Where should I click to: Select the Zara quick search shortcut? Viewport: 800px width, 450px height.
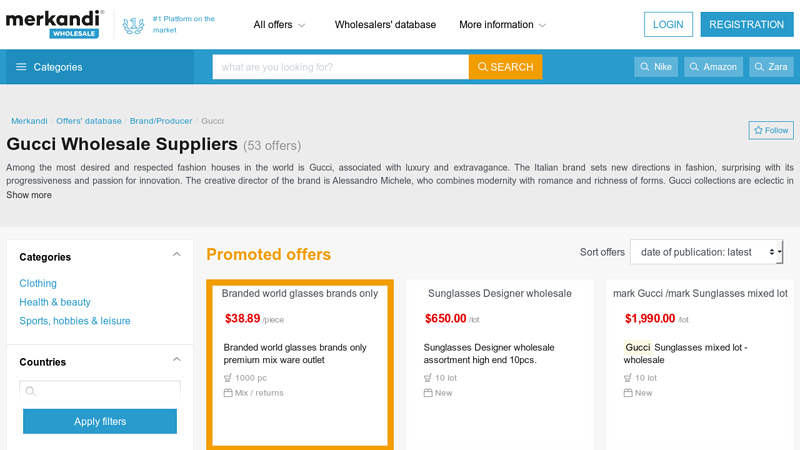[x=771, y=67]
